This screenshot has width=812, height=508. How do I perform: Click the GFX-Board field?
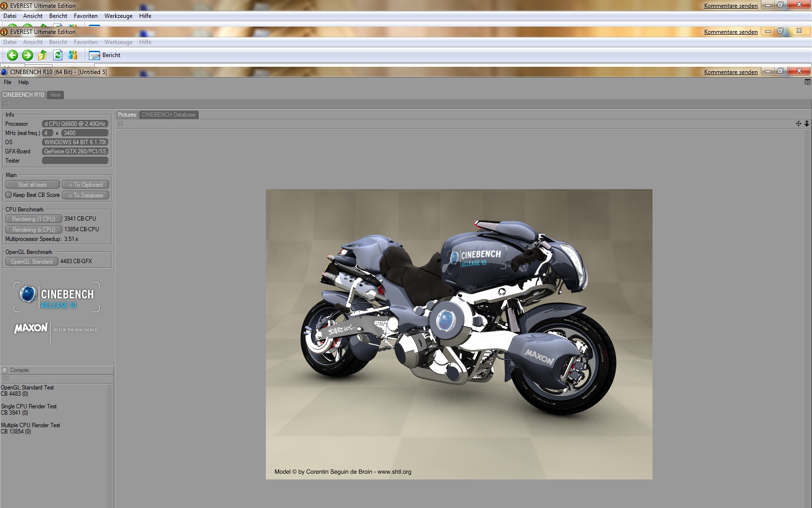click(75, 151)
